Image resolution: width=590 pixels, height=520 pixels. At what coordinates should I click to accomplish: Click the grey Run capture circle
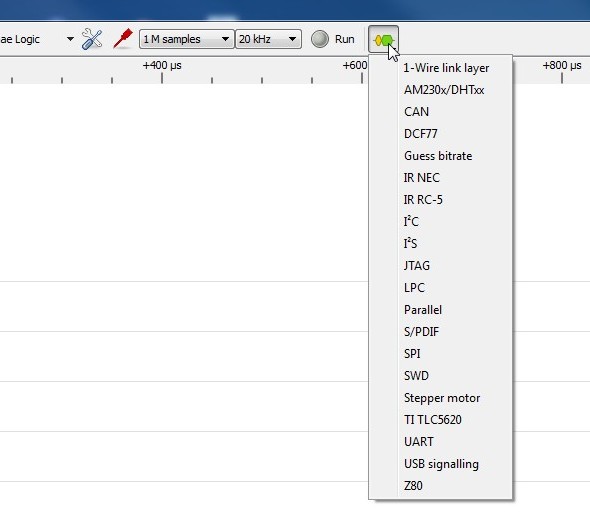click(320, 39)
